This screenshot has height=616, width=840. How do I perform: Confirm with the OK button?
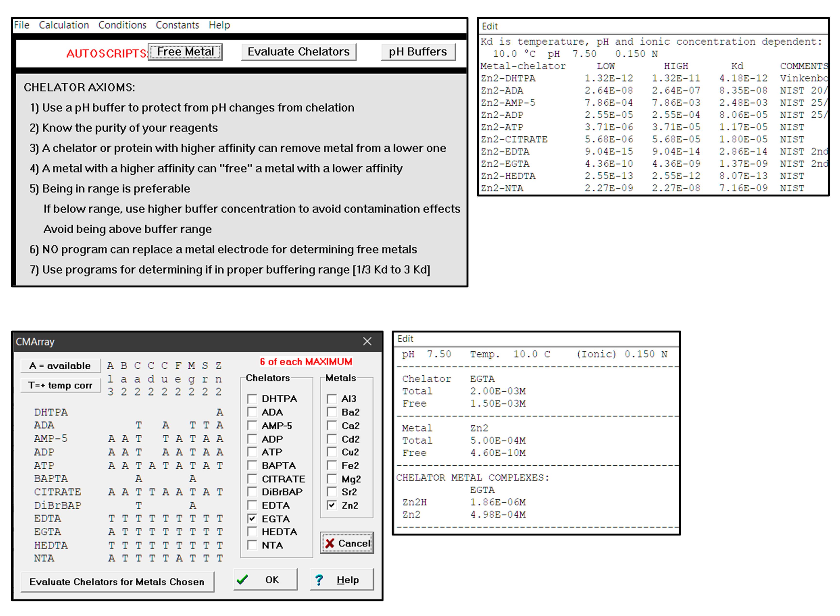265,579
